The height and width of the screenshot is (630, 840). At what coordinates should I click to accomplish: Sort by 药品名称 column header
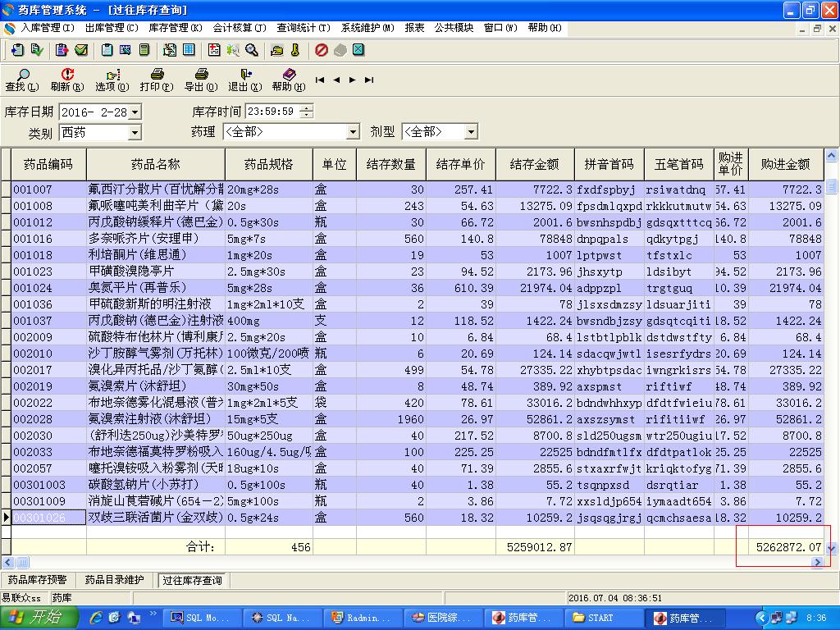tap(155, 164)
